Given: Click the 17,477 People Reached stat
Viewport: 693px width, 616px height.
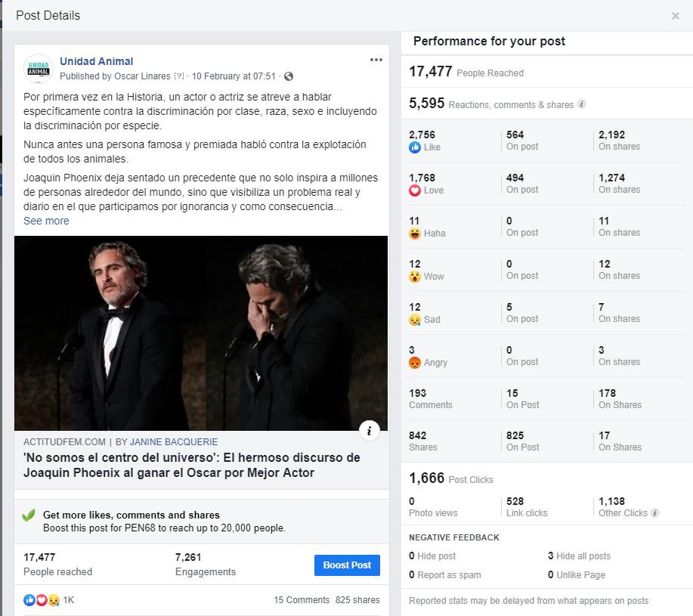Looking at the screenshot, I should [466, 72].
